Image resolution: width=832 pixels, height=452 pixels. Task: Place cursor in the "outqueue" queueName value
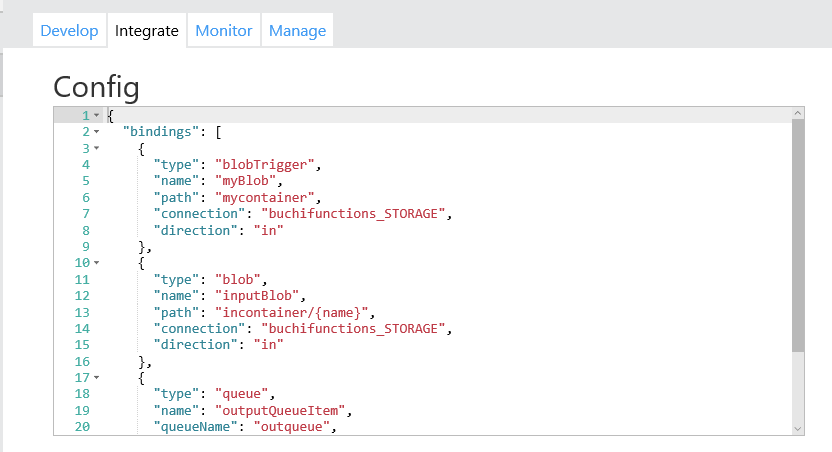coord(293,427)
